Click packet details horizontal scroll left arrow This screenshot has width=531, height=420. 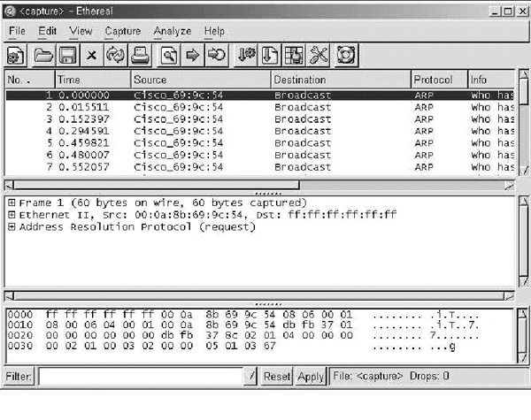(9, 296)
